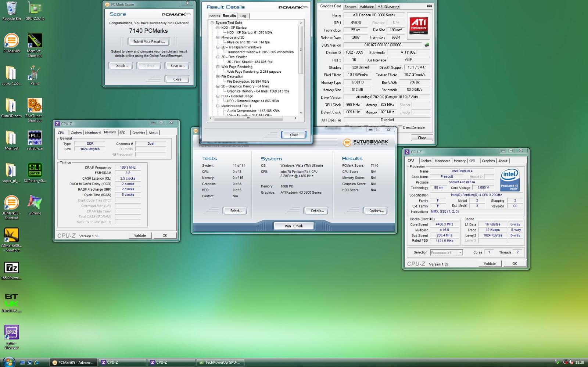The image size is (588, 367).
Task: Open the 7z archive 185.20vista on the desktop
Action: [x=11, y=270]
